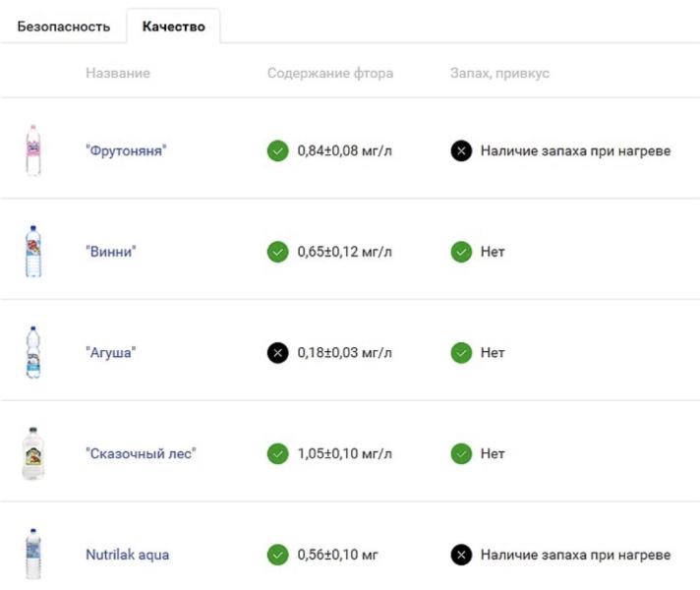The height and width of the screenshot is (590, 700).
Task: Click green check icon beside 0,84±0,08 мг/л
Action: pos(277,150)
